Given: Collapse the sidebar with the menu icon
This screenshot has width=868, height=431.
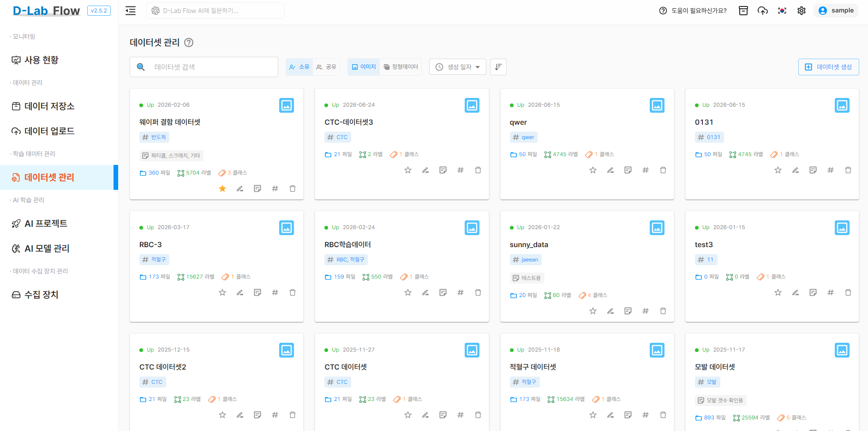Looking at the screenshot, I should [x=131, y=11].
